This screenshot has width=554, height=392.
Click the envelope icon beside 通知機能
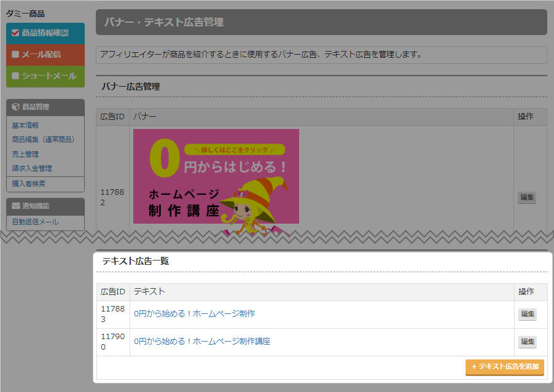tap(15, 206)
